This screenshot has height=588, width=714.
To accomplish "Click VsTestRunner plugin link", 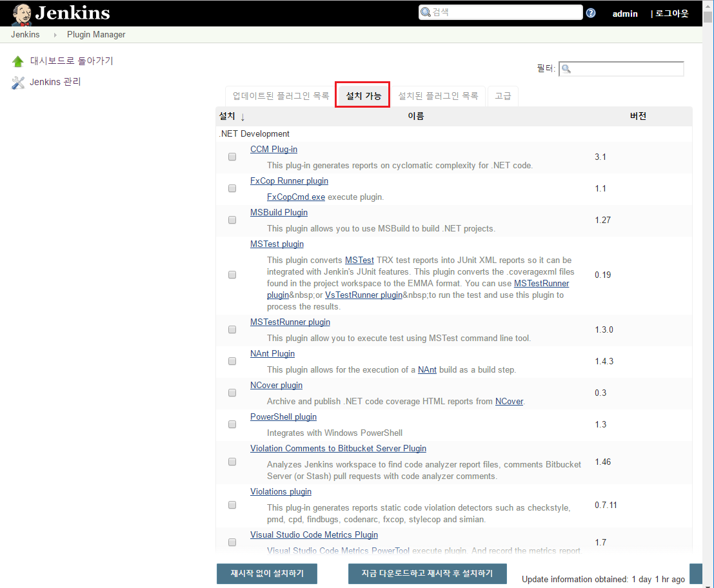I will 364,295.
